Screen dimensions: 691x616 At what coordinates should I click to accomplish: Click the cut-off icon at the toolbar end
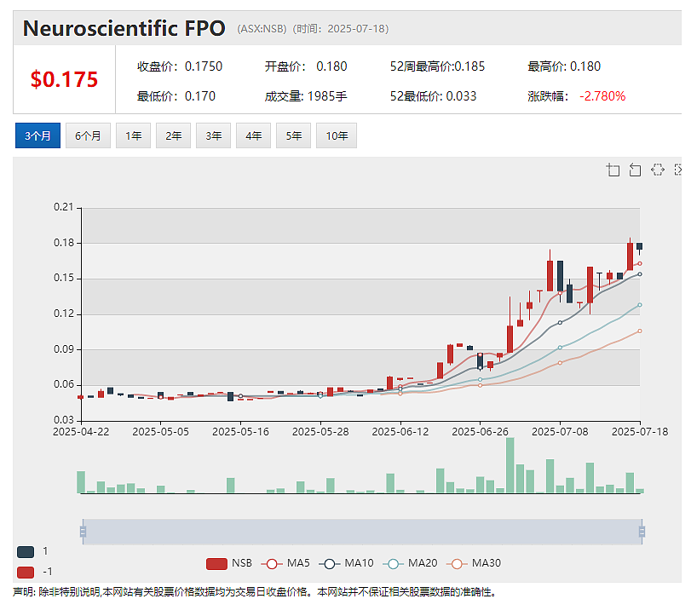(678, 170)
